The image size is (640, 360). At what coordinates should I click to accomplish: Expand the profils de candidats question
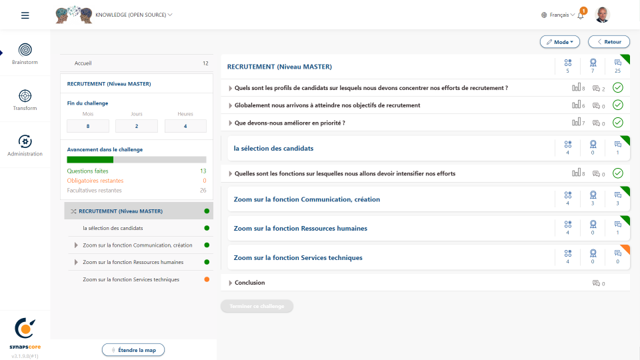click(230, 88)
